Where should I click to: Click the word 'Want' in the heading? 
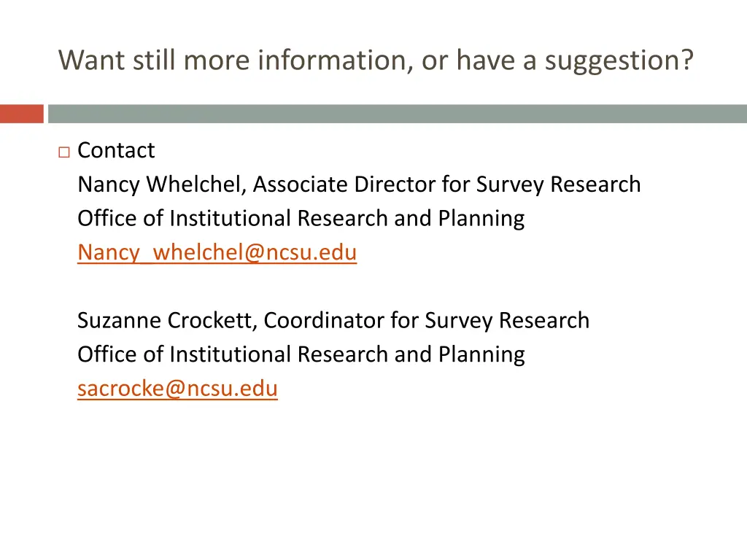coord(91,61)
